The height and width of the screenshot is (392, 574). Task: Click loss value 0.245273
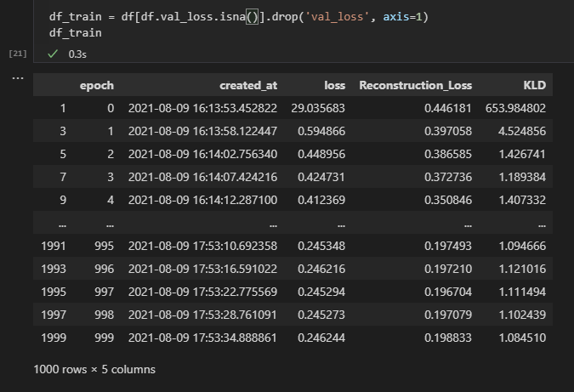coord(321,315)
